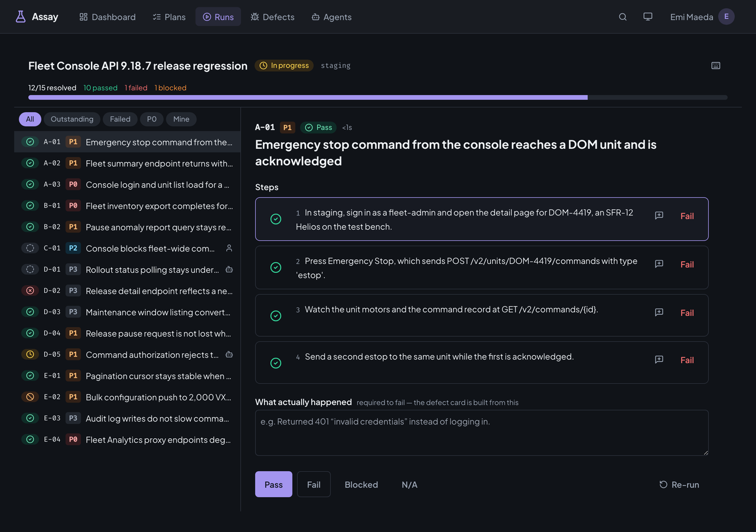
Task: Re-run the test case
Action: coord(679,484)
